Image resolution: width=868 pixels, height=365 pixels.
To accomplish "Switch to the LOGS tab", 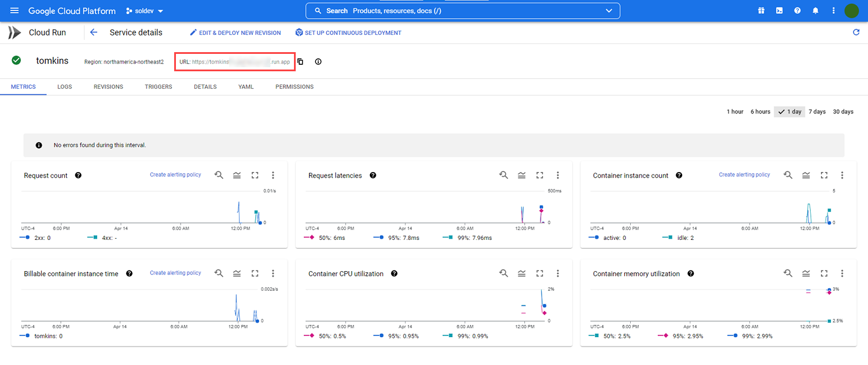I will point(64,87).
